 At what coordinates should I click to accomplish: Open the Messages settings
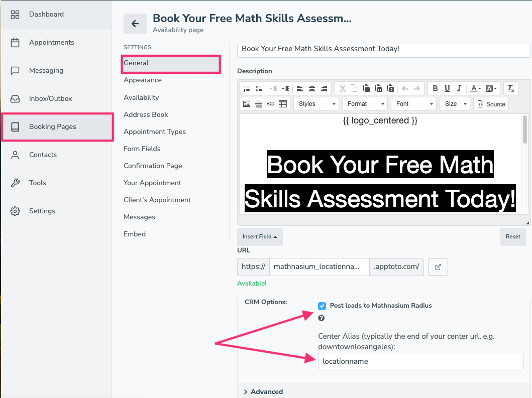(x=139, y=217)
